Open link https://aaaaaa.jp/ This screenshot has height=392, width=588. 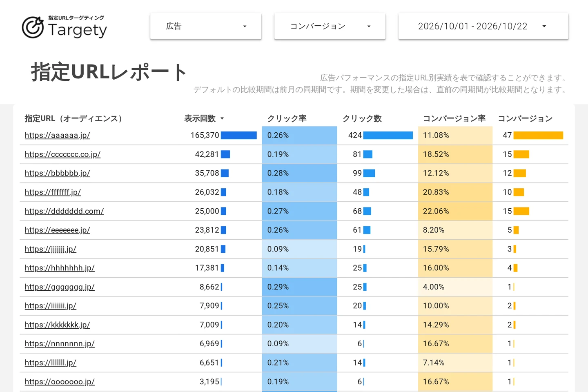click(57, 135)
